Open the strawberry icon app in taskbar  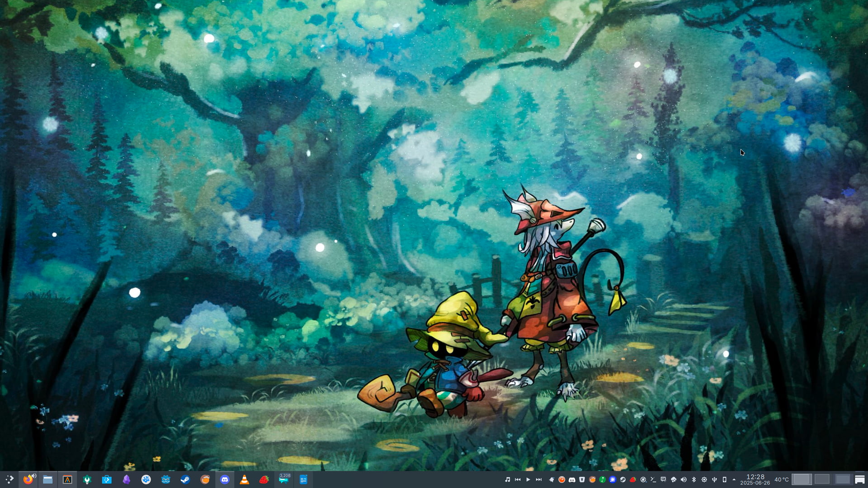264,479
